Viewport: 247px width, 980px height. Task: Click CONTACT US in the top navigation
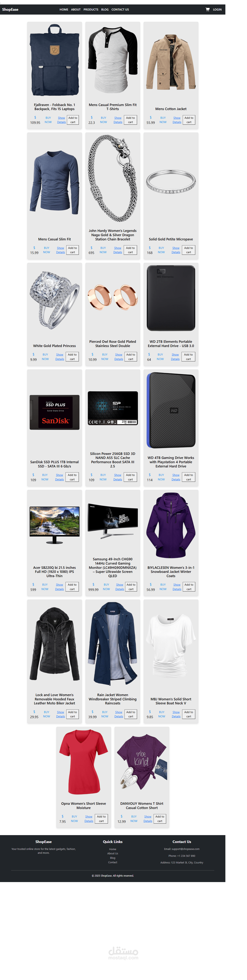pos(120,10)
